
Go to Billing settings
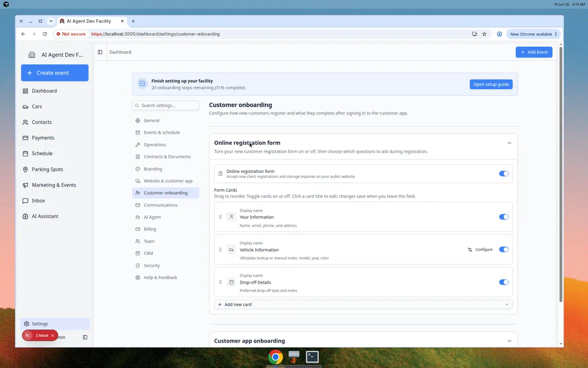pos(165,229)
